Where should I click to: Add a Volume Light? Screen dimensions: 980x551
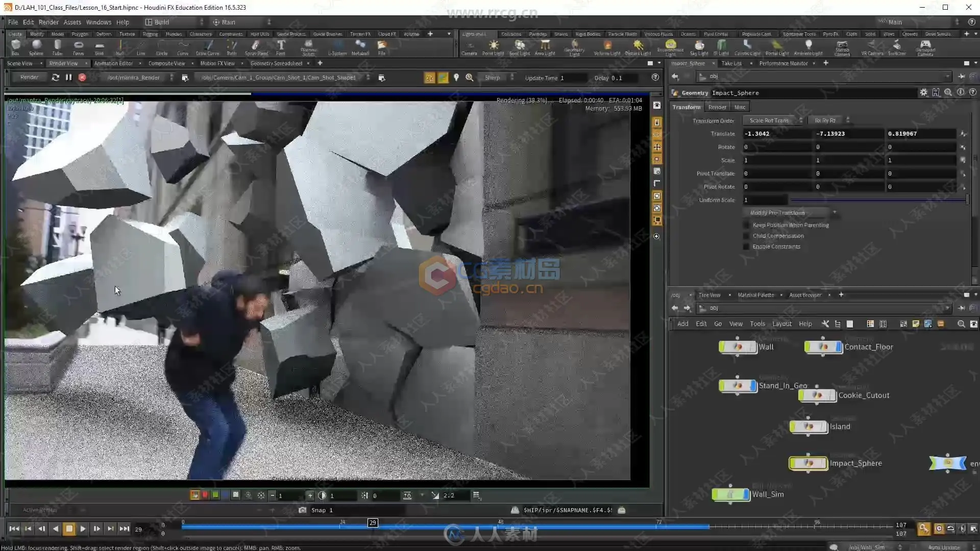(x=607, y=47)
